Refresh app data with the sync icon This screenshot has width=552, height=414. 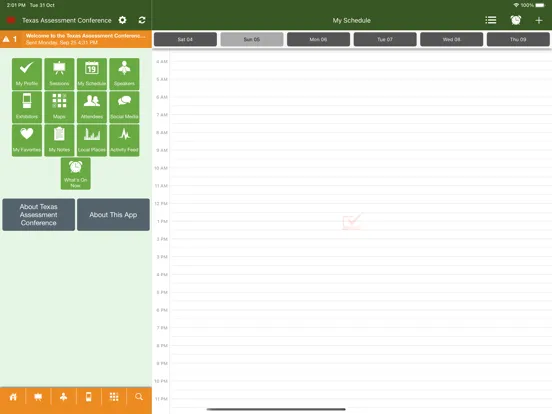point(142,20)
